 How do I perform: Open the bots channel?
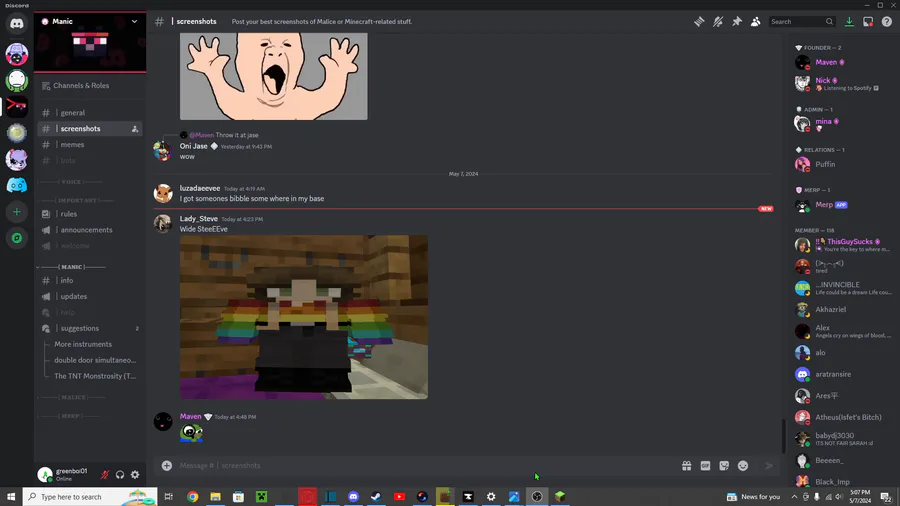coord(90,161)
